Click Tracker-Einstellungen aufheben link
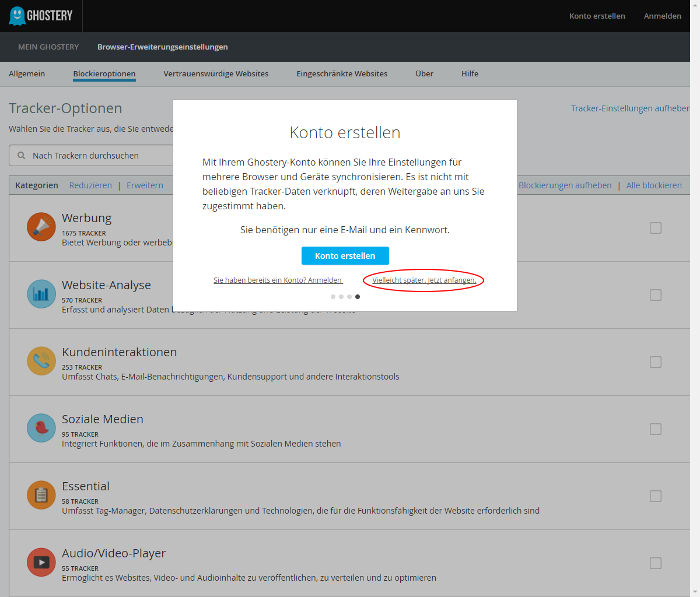The height and width of the screenshot is (597, 700). (631, 108)
